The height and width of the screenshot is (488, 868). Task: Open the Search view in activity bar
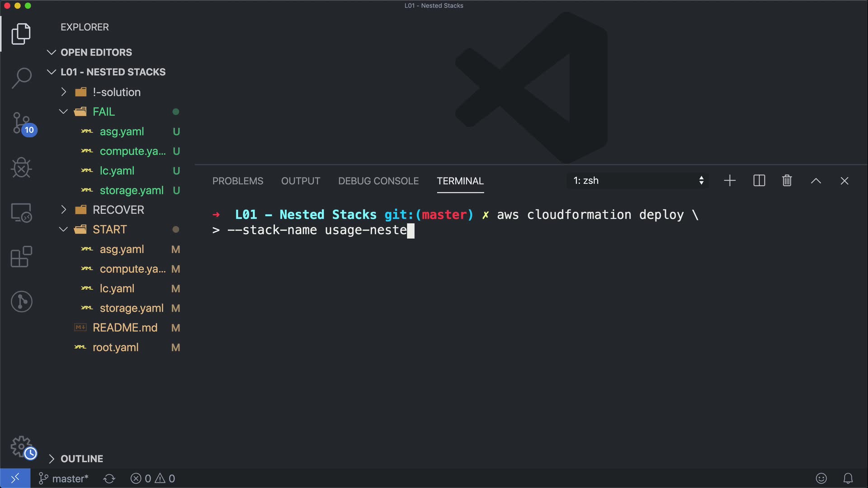(21, 78)
